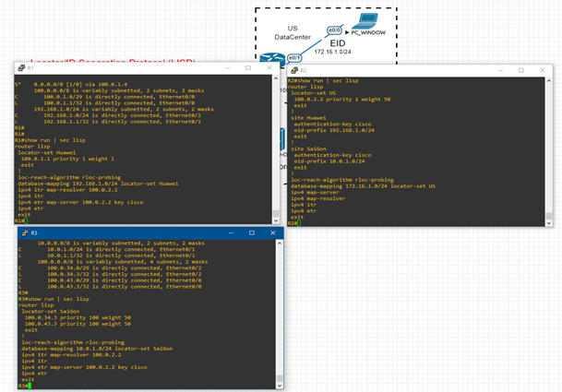Click '100.0.1.1 priority 1 weight 1' in R1
This screenshot has width=562, height=392.
67,159
